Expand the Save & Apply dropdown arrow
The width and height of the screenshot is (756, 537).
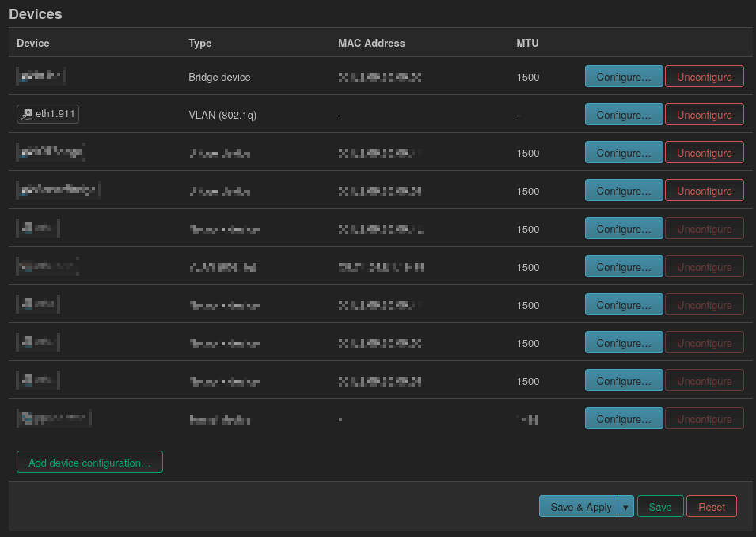coord(625,507)
